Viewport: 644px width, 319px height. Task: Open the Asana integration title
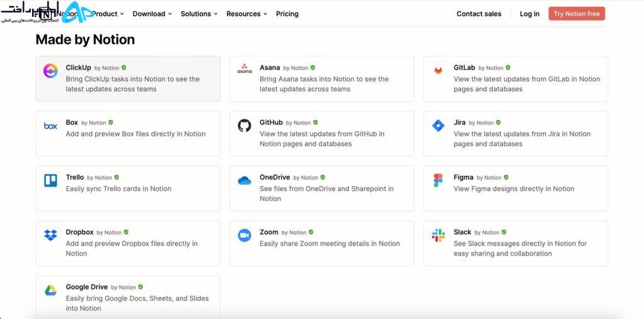click(270, 67)
